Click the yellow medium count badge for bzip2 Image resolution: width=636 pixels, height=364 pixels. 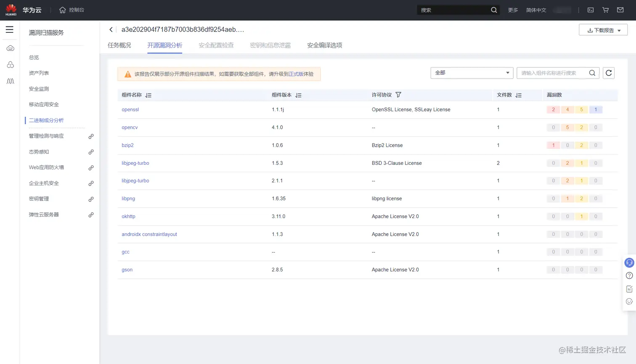click(x=581, y=145)
